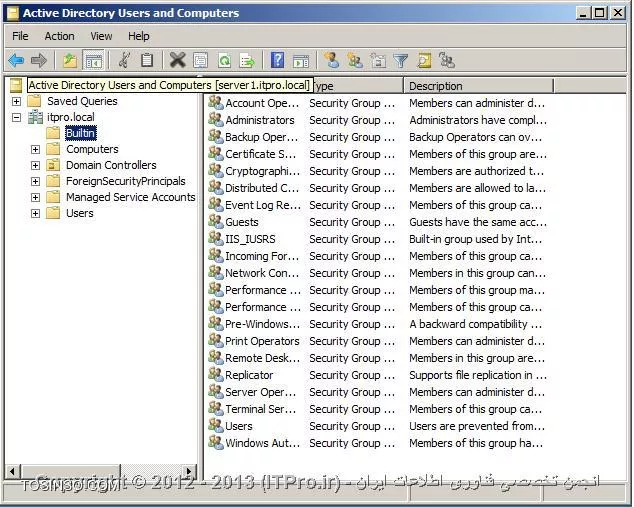The width and height of the screenshot is (634, 507).
Task: Cut the selected object with scissors icon
Action: pyautogui.click(x=124, y=61)
